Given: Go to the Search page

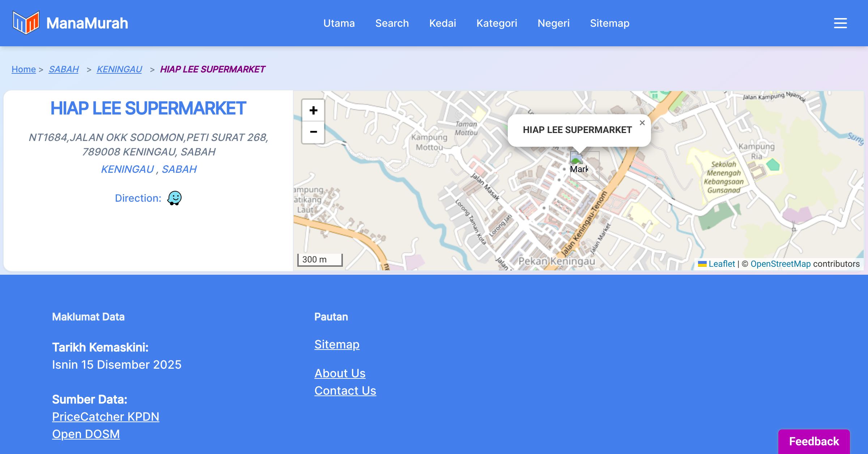Looking at the screenshot, I should click(392, 23).
